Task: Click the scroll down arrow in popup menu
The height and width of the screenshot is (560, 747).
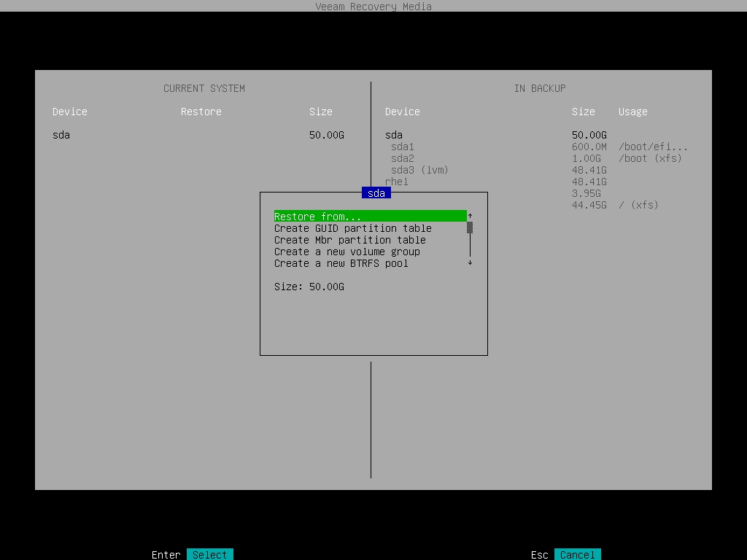Action: point(470,262)
